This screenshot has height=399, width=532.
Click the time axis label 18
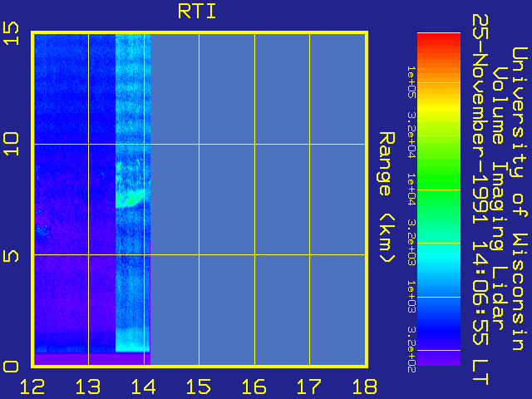[365, 387]
